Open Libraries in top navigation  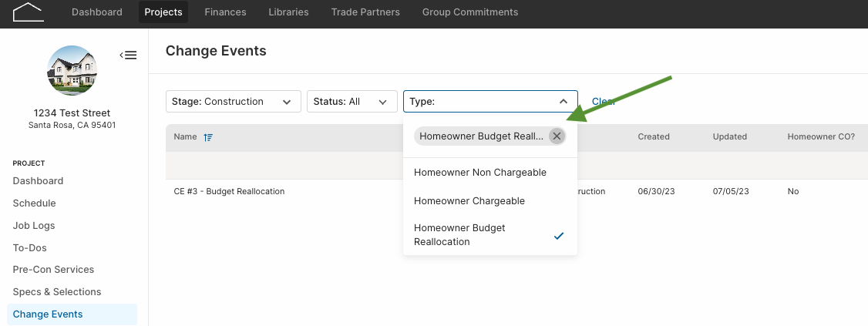288,12
